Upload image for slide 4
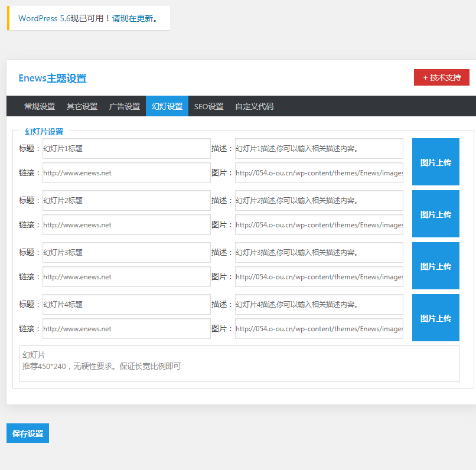Viewport: 476px width, 470px height. tap(435, 318)
